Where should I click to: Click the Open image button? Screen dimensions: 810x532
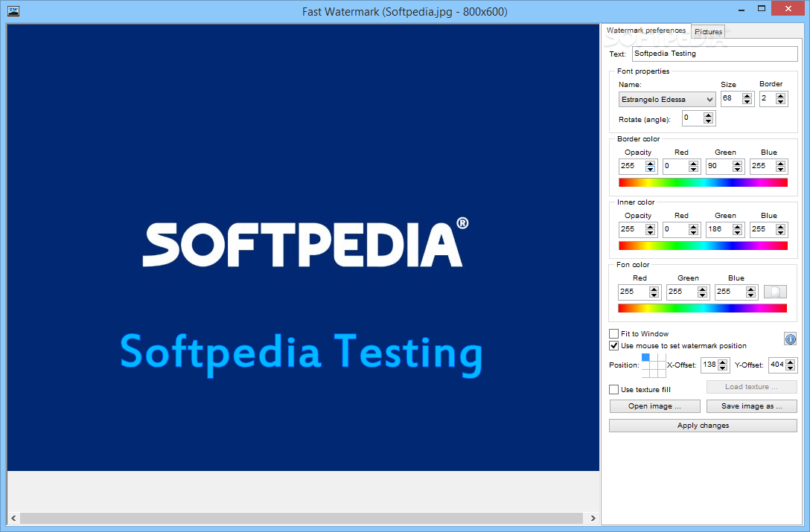654,406
